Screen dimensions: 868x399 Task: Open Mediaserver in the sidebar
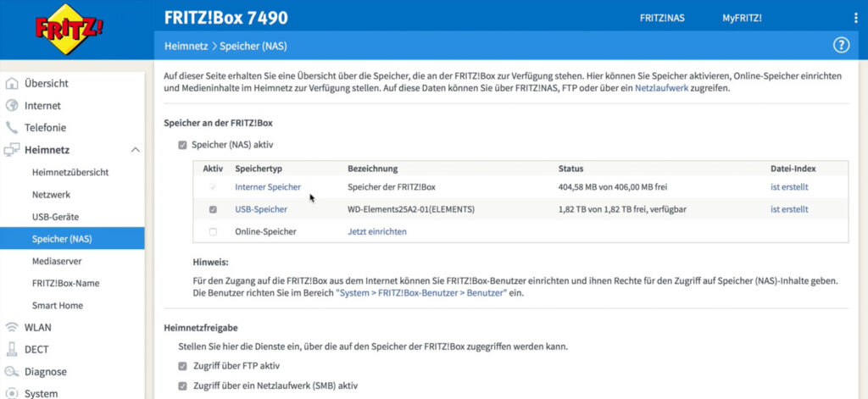tap(58, 261)
